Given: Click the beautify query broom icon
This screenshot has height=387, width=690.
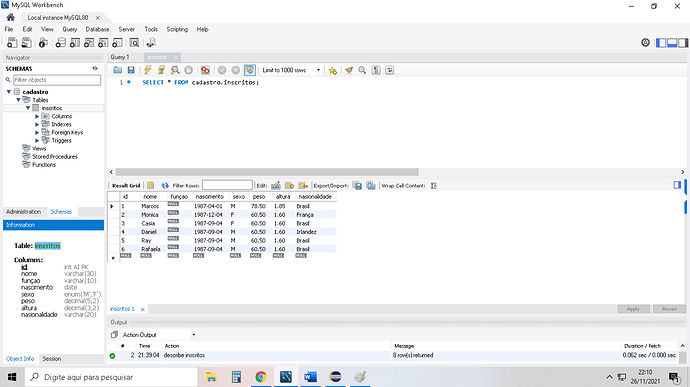Looking at the screenshot, I should pos(349,70).
